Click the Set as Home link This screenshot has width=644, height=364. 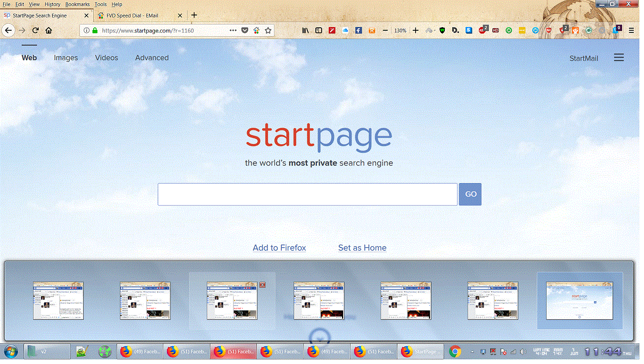coord(362,248)
